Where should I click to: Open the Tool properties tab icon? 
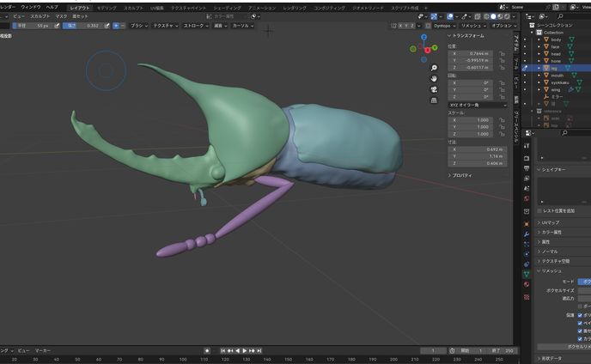coord(527,145)
